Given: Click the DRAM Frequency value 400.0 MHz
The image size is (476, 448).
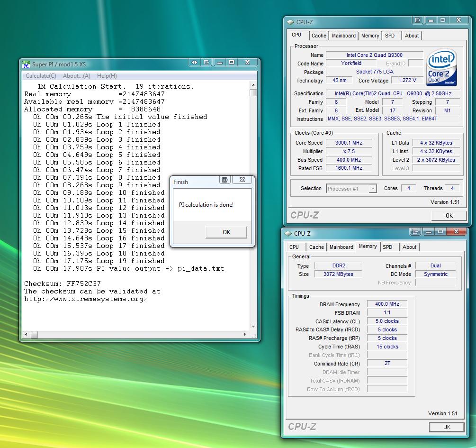Looking at the screenshot, I should coord(387,304).
